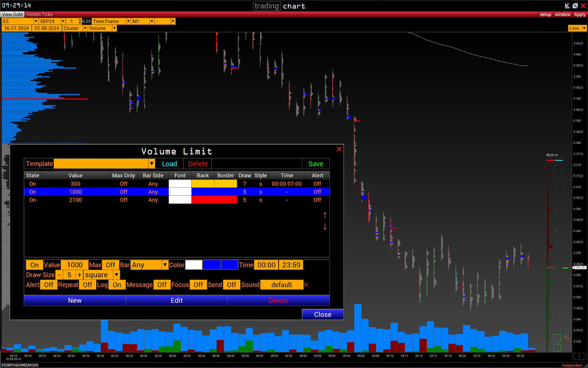Toggle the Max Off setting
588x368 pixels.
(110, 265)
